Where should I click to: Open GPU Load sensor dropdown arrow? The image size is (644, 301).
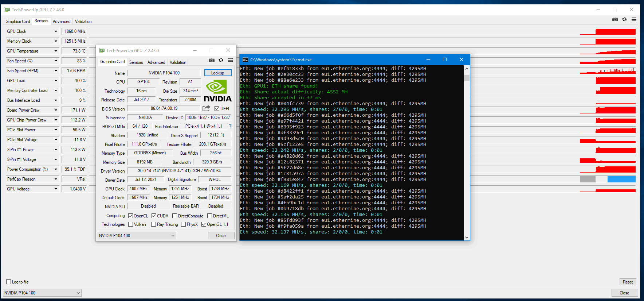tap(56, 81)
